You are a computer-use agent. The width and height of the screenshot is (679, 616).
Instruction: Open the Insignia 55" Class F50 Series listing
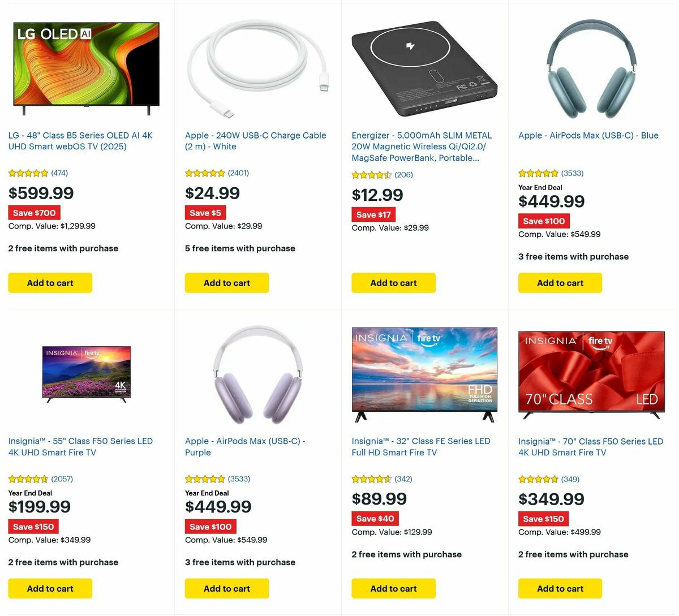pos(79,447)
